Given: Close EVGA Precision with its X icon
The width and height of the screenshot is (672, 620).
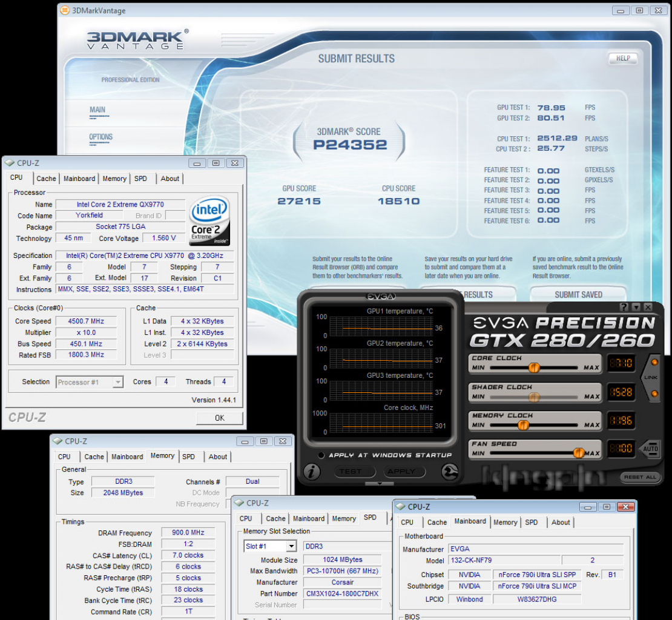Looking at the screenshot, I should click(648, 307).
